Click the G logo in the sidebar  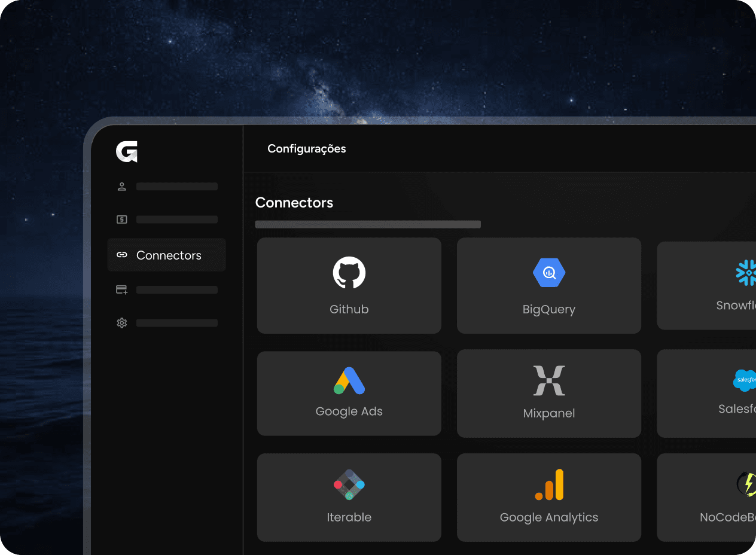127,152
